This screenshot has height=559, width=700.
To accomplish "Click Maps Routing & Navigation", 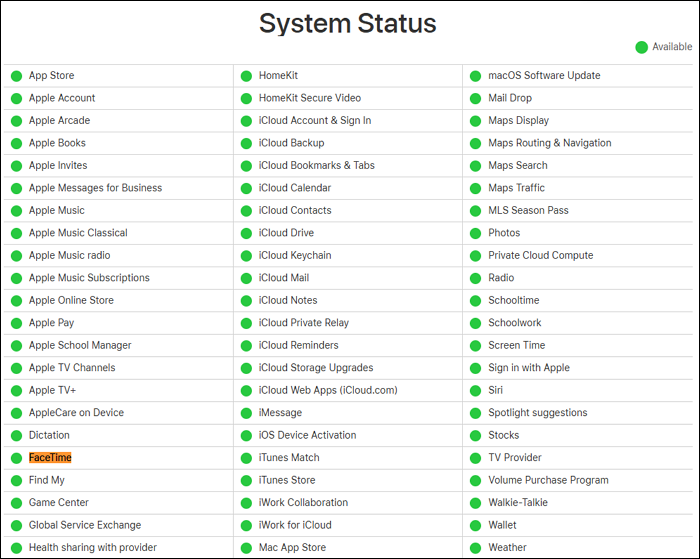I will tap(550, 143).
